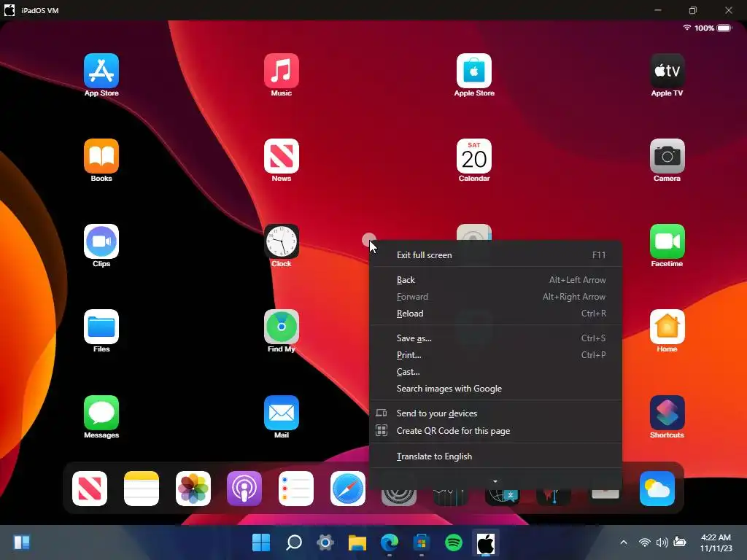Open News from the dock
The width and height of the screenshot is (747, 560).
[90, 489]
